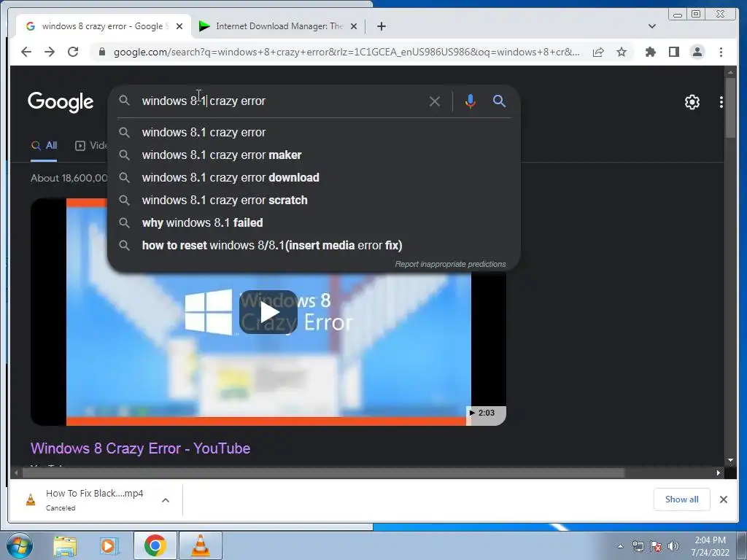Switch to Videos results tab
This screenshot has width=747, height=560.
[x=91, y=145]
